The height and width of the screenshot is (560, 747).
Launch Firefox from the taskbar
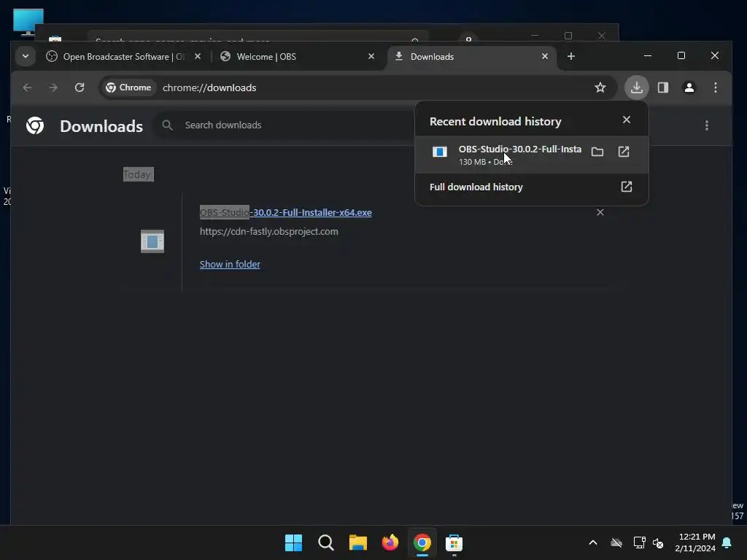390,542
